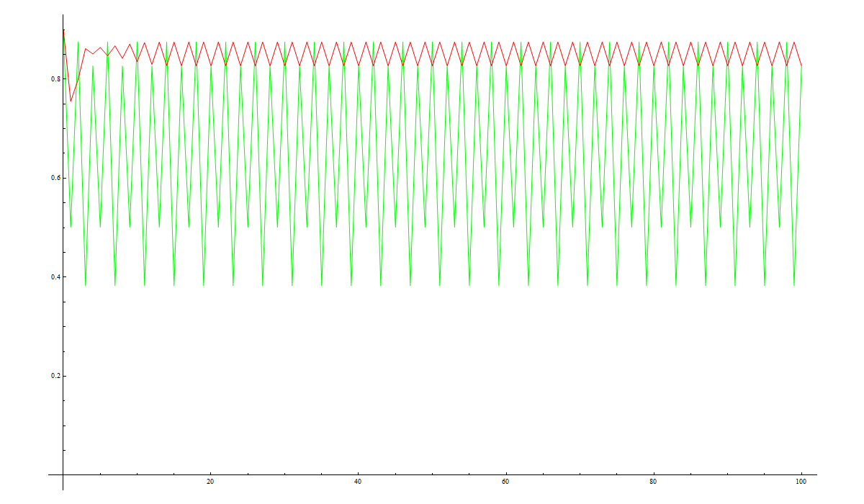Select the 80 x-axis tick label
Viewport: 864px width, 504px height.
click(653, 482)
